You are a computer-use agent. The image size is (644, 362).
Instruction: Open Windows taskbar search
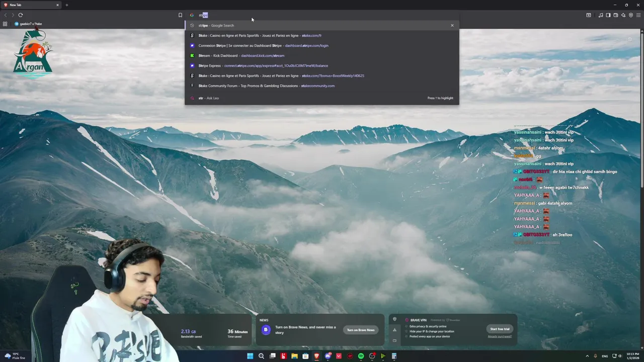261,356
